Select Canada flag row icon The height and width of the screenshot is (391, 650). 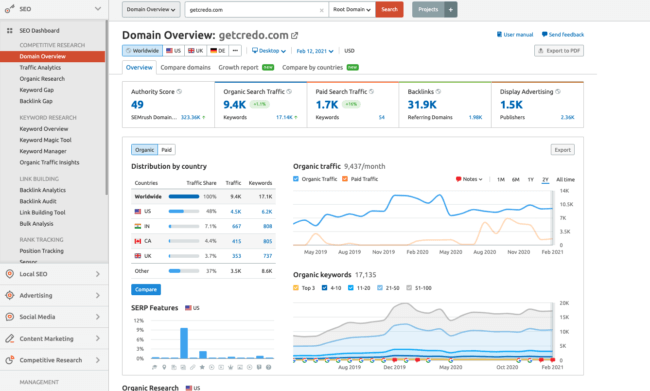(138, 241)
